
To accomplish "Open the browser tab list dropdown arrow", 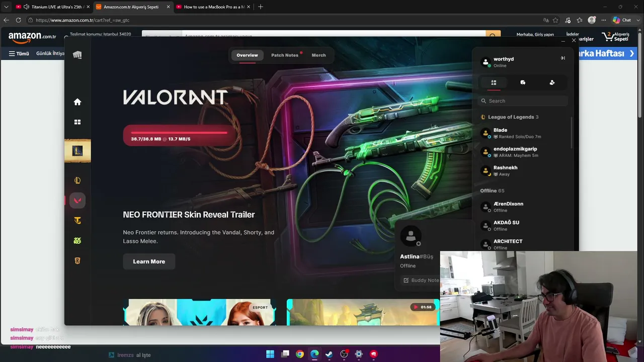I will [x=6, y=7].
